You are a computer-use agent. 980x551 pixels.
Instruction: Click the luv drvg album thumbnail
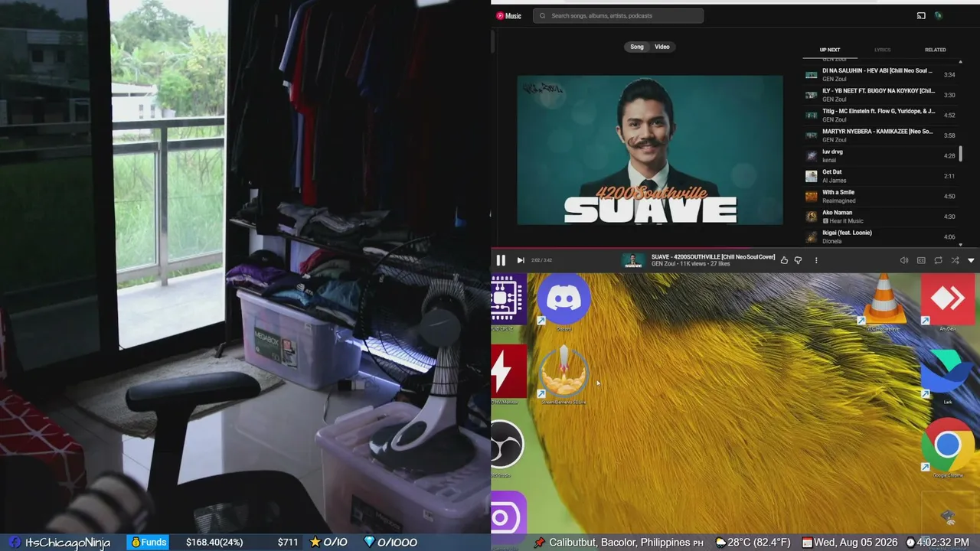point(812,155)
